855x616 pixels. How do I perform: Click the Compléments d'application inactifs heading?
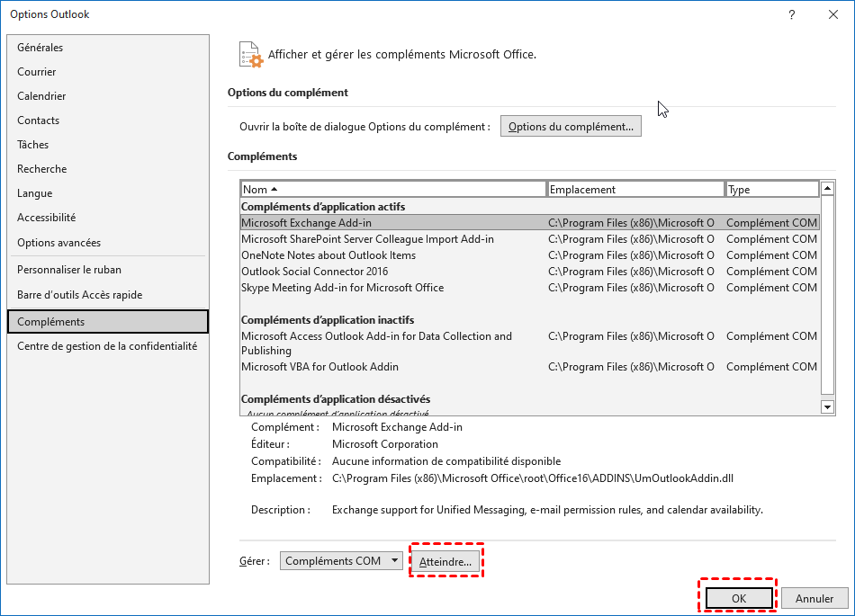click(x=328, y=320)
